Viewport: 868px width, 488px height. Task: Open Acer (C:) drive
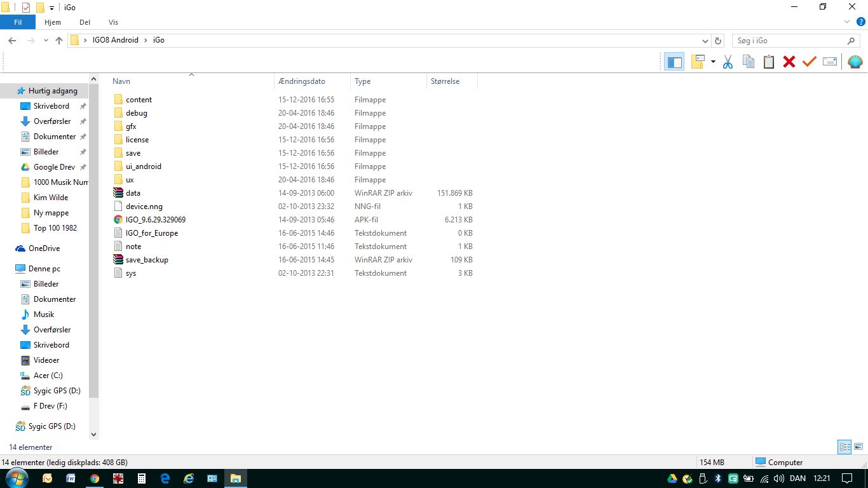click(48, 376)
